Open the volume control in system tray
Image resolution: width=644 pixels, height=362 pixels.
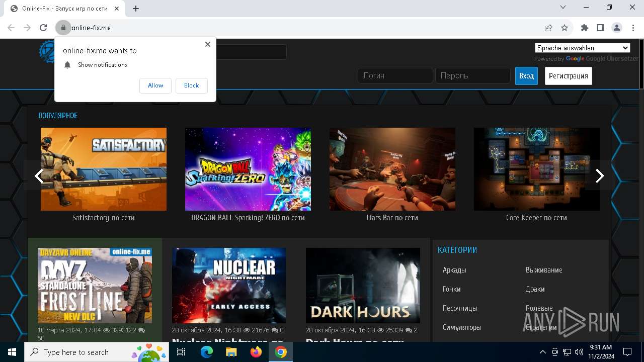[x=579, y=352]
